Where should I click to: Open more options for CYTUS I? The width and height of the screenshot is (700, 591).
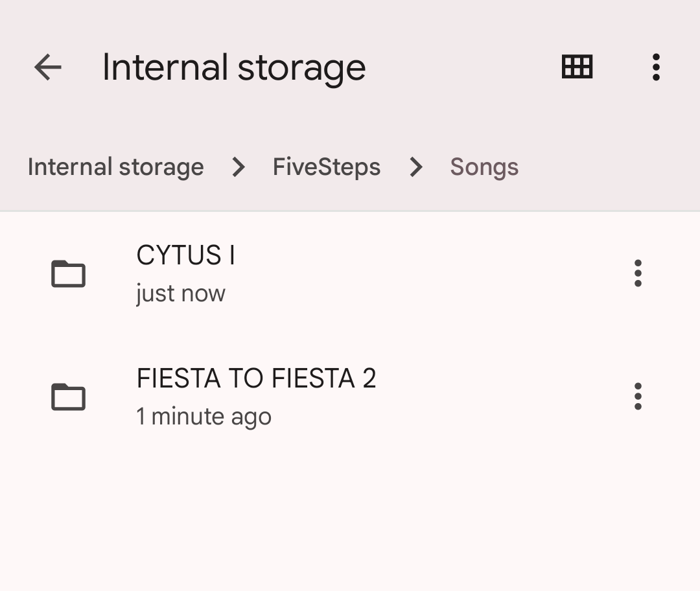(x=638, y=273)
